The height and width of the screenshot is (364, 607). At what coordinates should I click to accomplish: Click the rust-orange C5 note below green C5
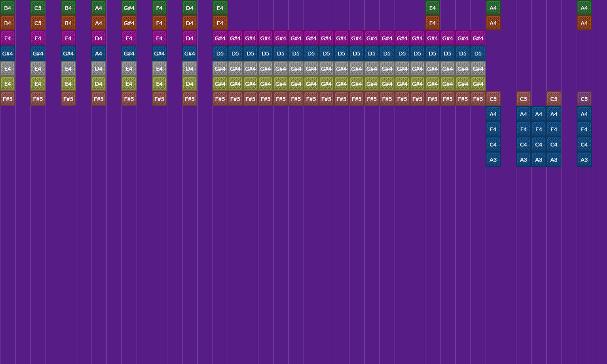38,23
